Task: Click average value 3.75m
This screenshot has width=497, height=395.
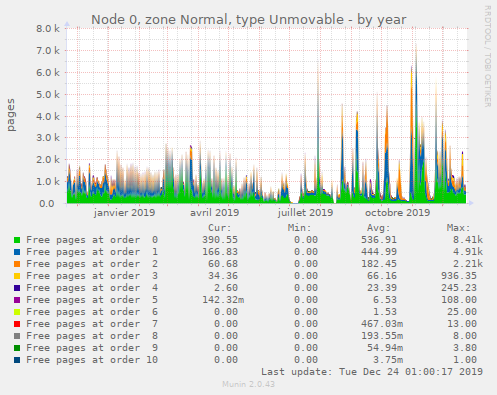Action: click(x=388, y=360)
